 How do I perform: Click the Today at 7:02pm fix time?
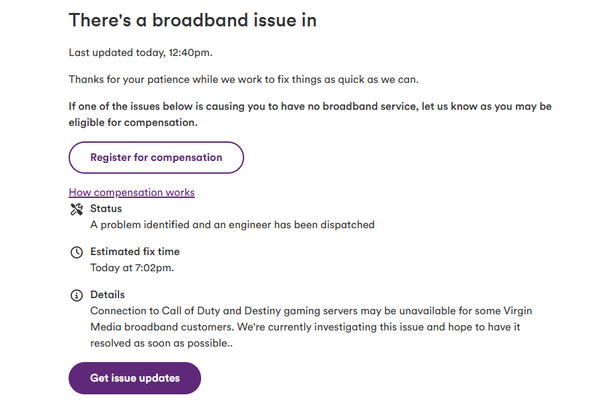(132, 268)
